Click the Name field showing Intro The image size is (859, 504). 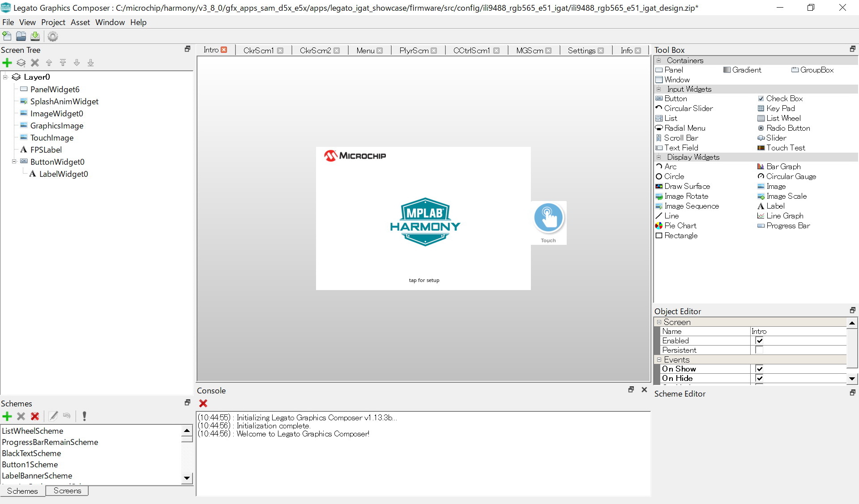tap(798, 331)
